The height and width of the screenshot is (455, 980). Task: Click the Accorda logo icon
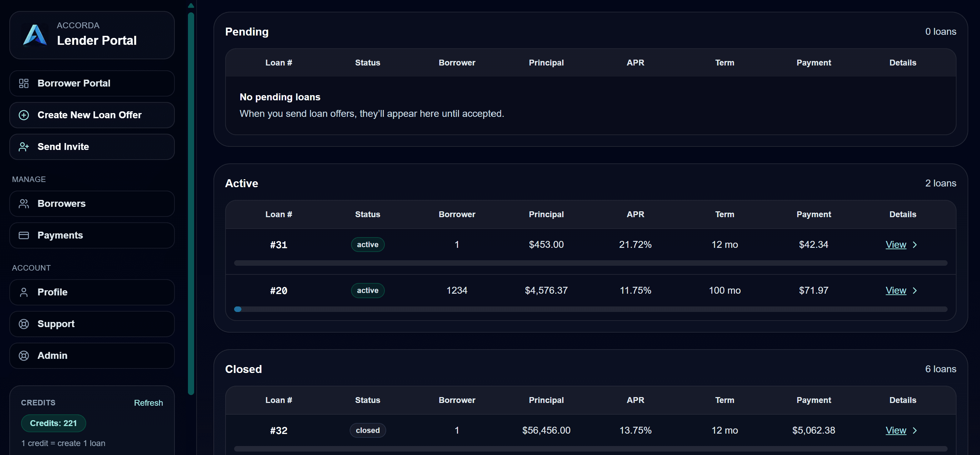click(x=34, y=35)
